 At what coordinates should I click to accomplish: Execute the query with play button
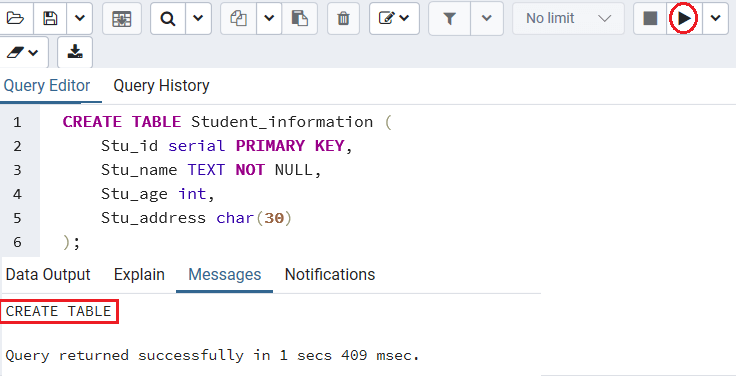[684, 18]
